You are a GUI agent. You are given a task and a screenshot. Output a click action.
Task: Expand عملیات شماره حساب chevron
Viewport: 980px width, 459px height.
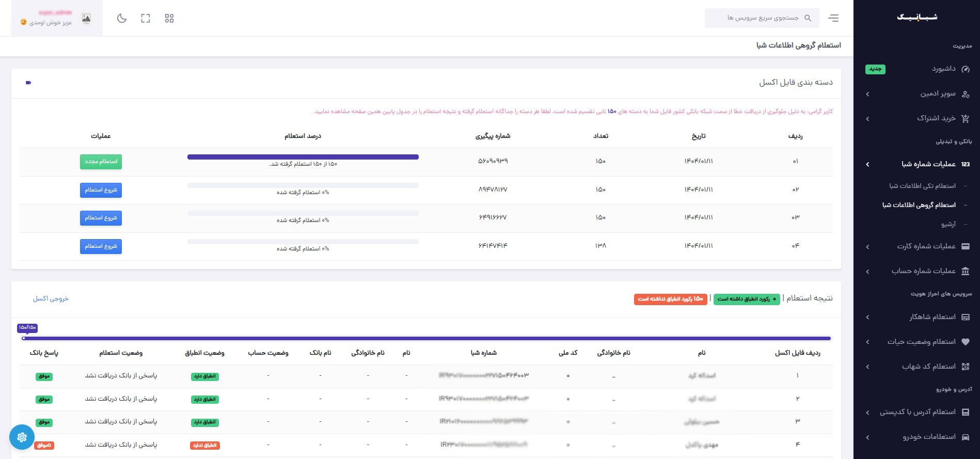[867, 272]
